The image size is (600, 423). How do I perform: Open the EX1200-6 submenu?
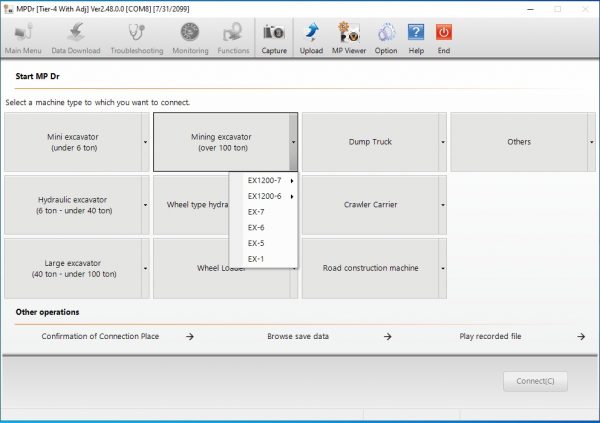(x=264, y=196)
